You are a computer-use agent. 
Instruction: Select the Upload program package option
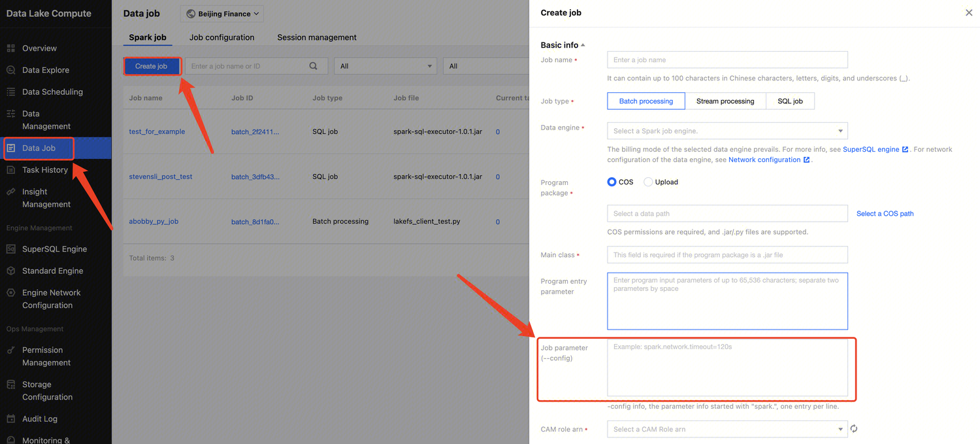[648, 182]
